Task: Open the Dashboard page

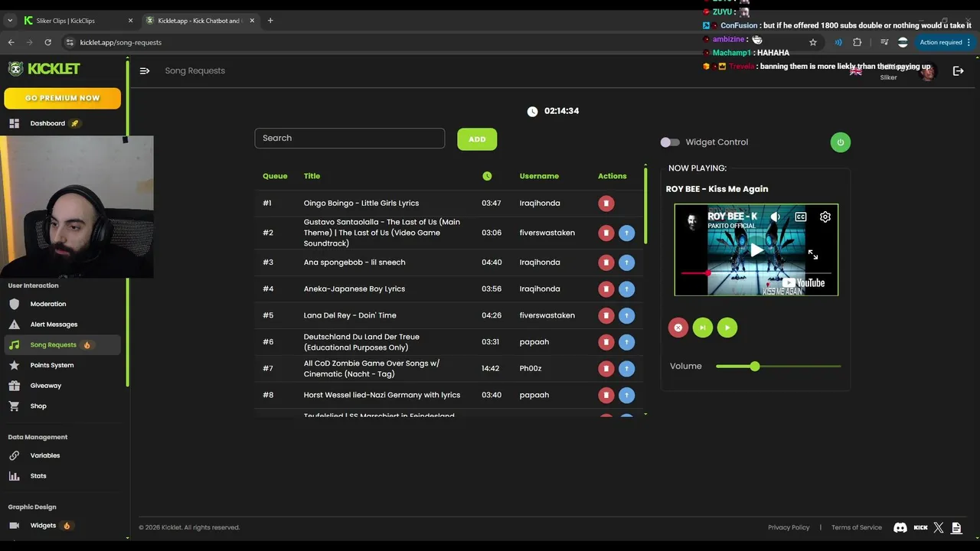Action: point(47,123)
